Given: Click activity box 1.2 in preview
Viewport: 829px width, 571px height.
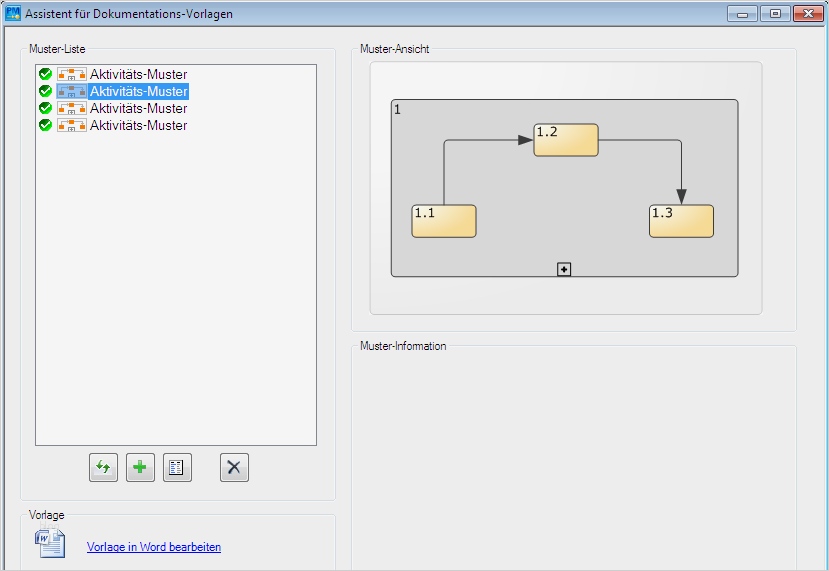Looking at the screenshot, I should click(x=566, y=140).
